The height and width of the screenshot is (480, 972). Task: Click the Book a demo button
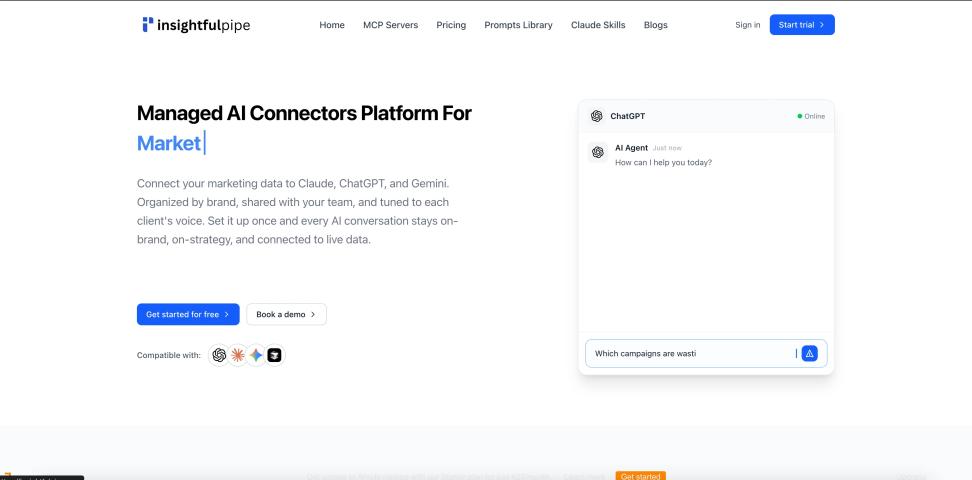coord(286,314)
